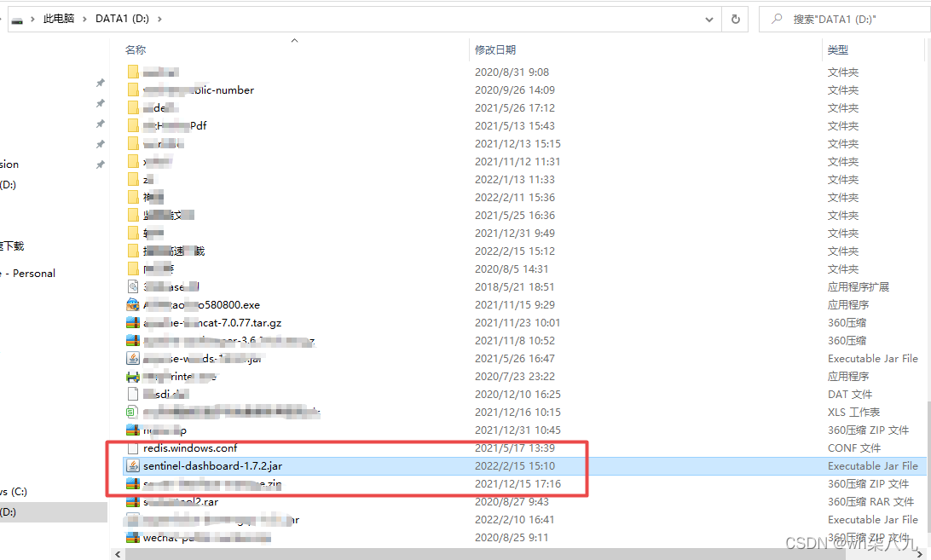Click the XLS spreadsheet icon dated 2021/12/16
931x560 pixels.
click(132, 413)
